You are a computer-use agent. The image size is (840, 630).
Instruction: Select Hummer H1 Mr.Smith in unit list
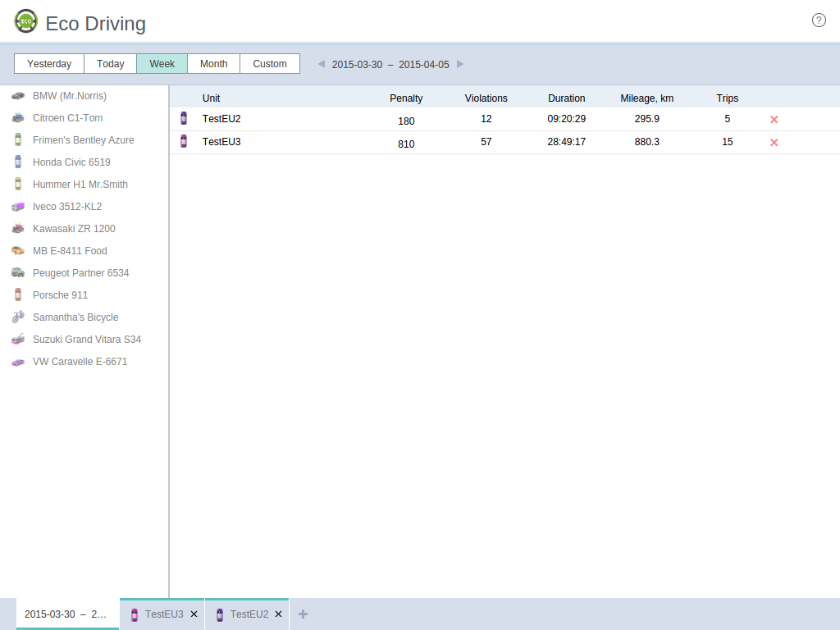80,185
